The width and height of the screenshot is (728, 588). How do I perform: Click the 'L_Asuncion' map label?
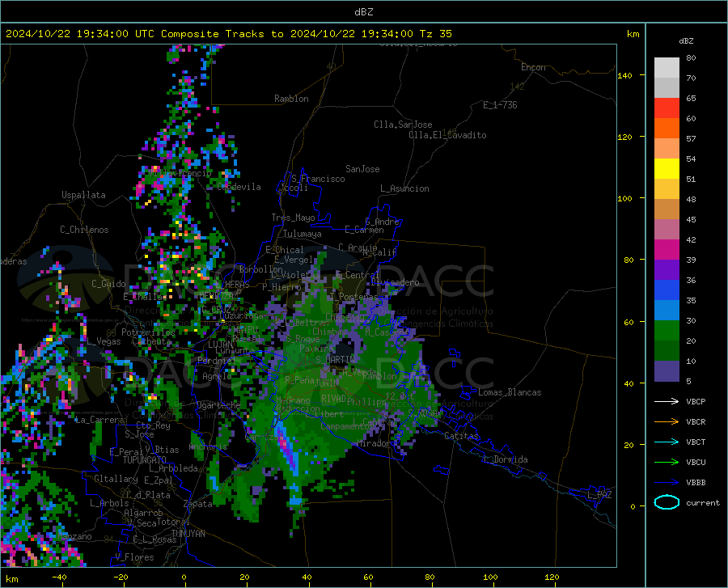[404, 188]
